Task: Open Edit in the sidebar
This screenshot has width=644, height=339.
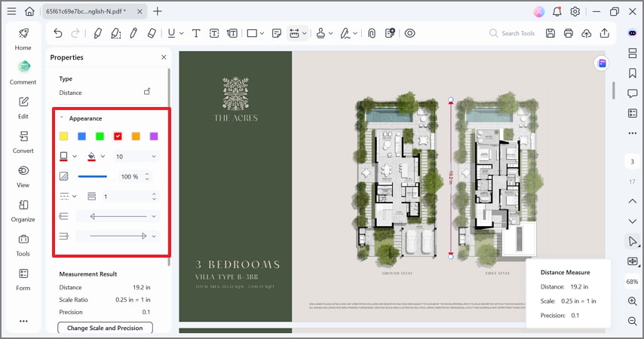Action: (23, 108)
